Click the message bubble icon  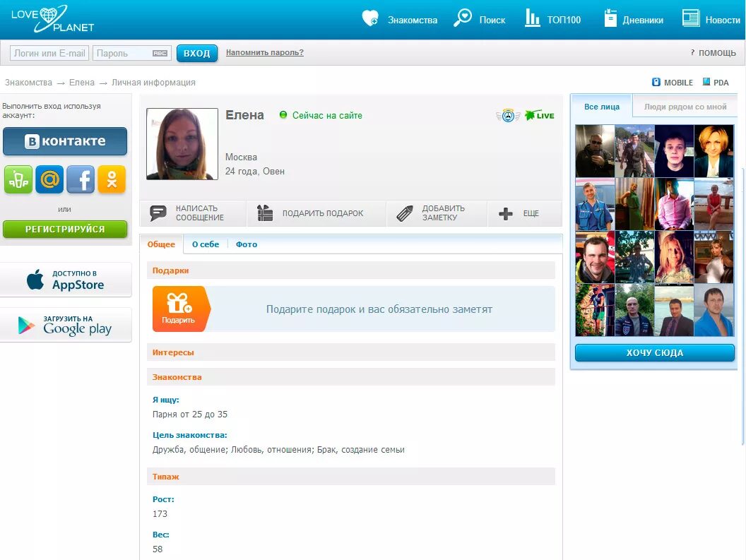pos(158,213)
